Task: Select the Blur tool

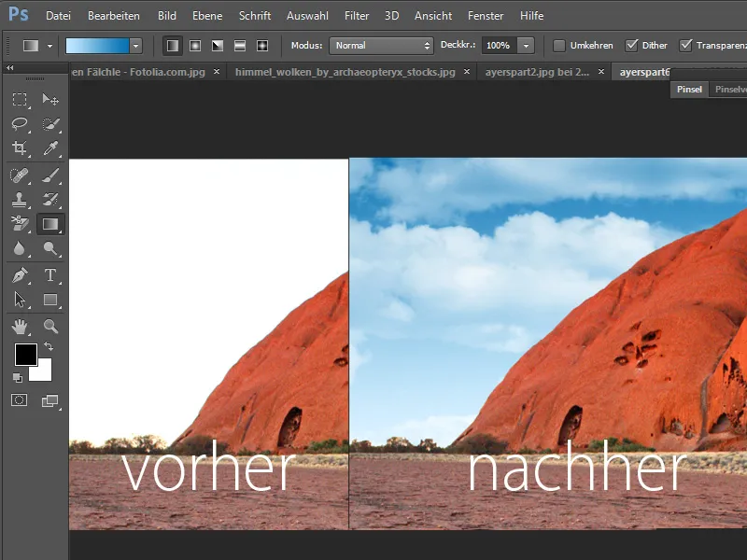Action: (20, 248)
